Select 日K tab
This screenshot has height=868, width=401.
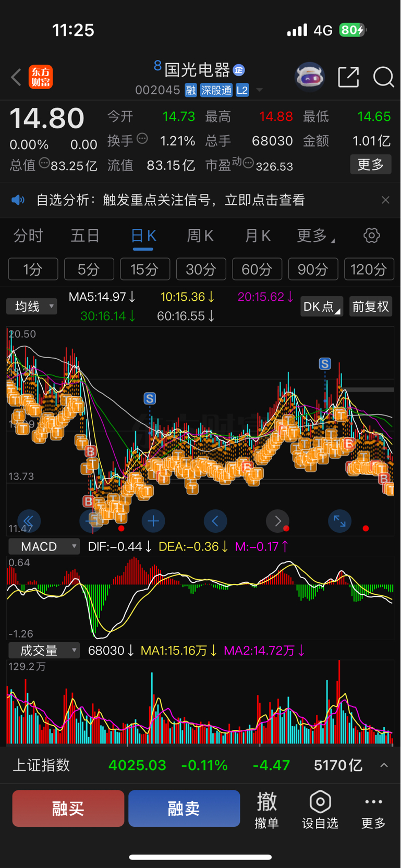[x=143, y=236]
